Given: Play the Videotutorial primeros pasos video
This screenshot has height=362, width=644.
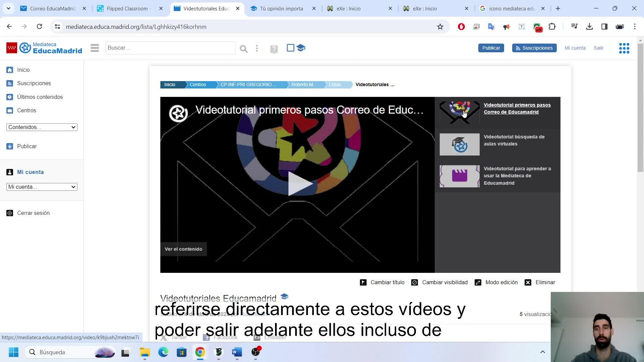Looking at the screenshot, I should [x=300, y=184].
